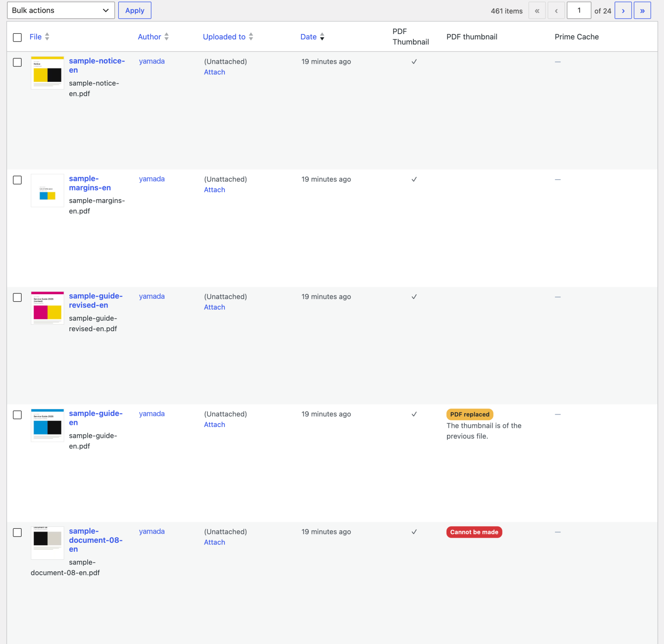Open the sample-margins-en thumbnail
This screenshot has width=664, height=644.
click(x=48, y=190)
